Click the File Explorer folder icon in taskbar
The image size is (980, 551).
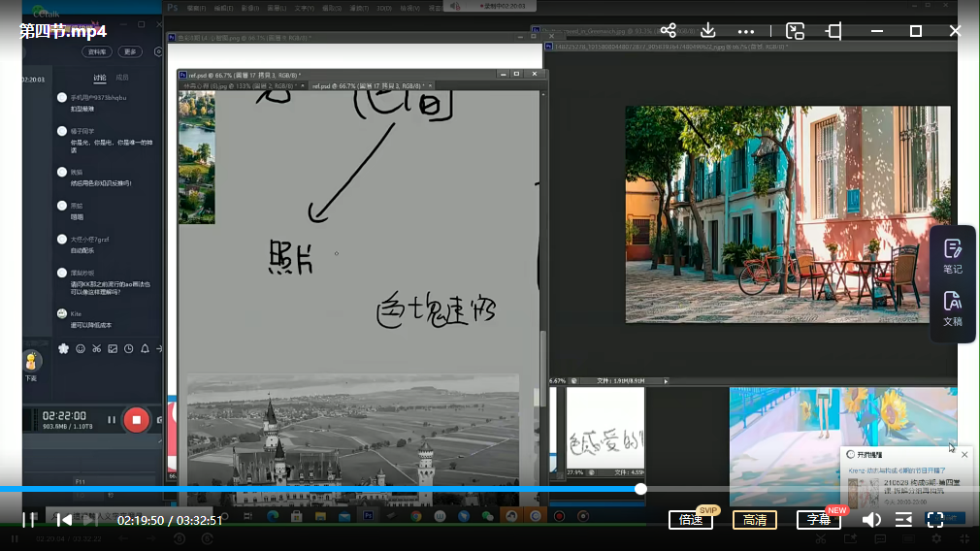point(320,516)
